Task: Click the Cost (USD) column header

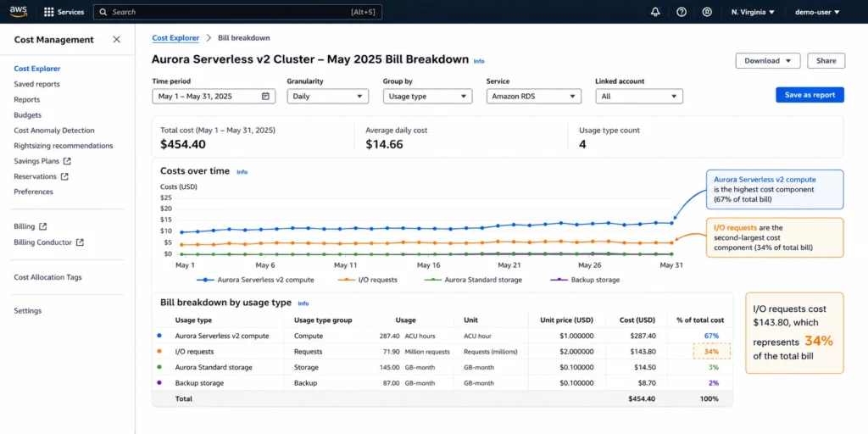Action: tap(637, 320)
